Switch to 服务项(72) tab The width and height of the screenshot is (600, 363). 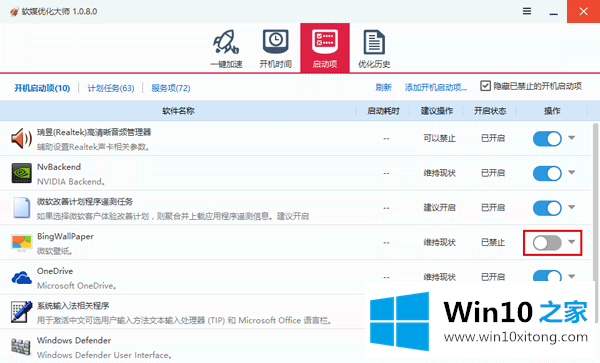(x=171, y=88)
